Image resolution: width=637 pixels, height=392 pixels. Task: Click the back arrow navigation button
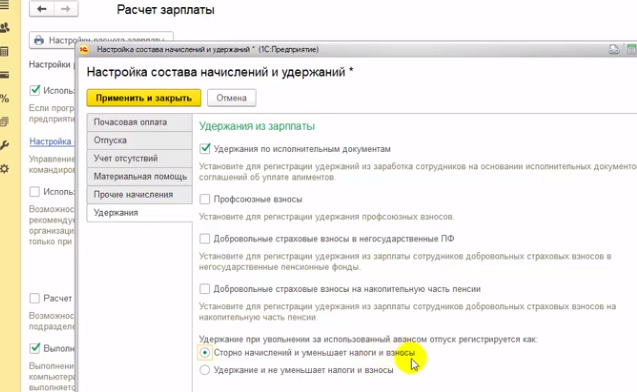tap(41, 9)
